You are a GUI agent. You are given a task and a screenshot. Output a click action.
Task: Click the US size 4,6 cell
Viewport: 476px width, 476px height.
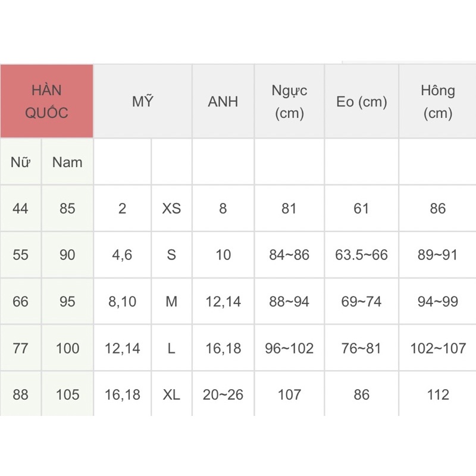pyautogui.click(x=123, y=255)
